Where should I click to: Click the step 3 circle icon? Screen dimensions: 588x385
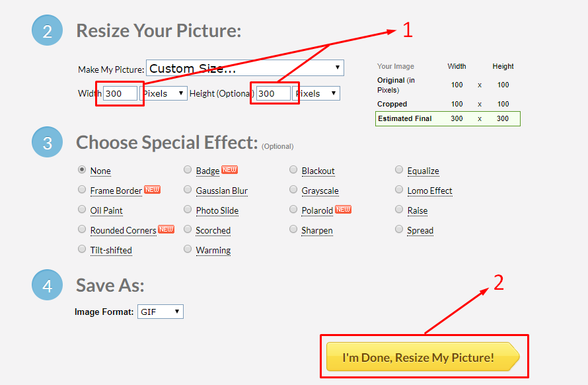click(x=47, y=142)
